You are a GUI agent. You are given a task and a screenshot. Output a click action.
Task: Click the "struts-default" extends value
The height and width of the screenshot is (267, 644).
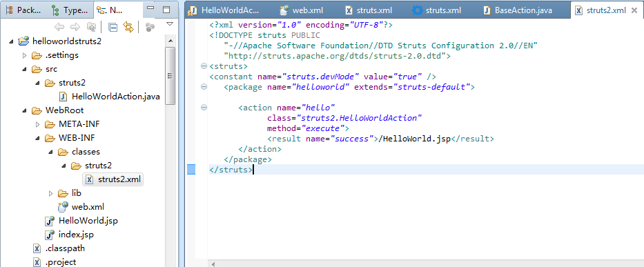tap(431, 87)
